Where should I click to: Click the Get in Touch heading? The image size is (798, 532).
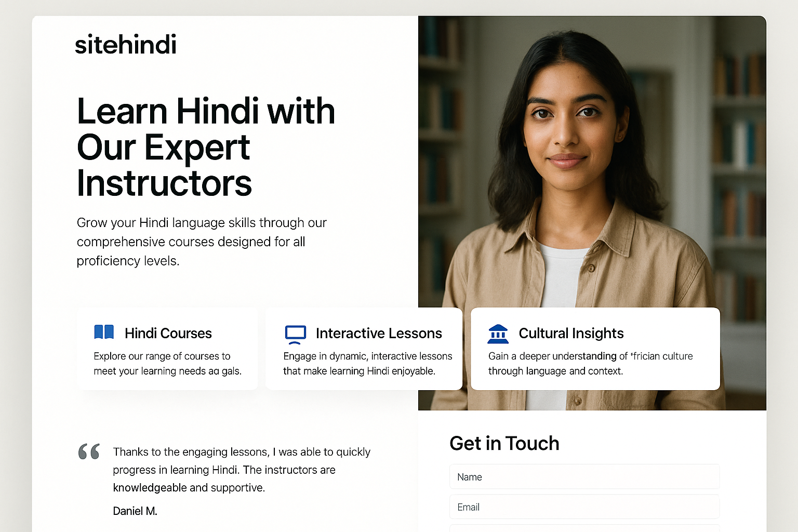(x=504, y=443)
